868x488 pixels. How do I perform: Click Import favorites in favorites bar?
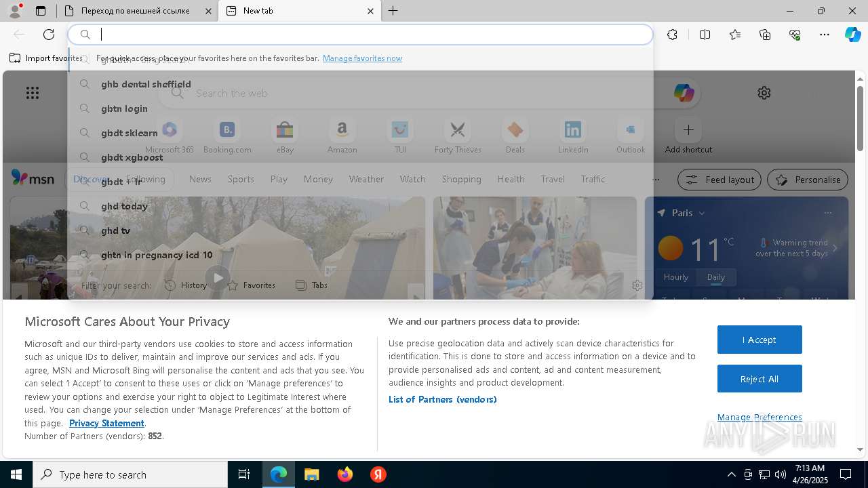click(x=46, y=58)
